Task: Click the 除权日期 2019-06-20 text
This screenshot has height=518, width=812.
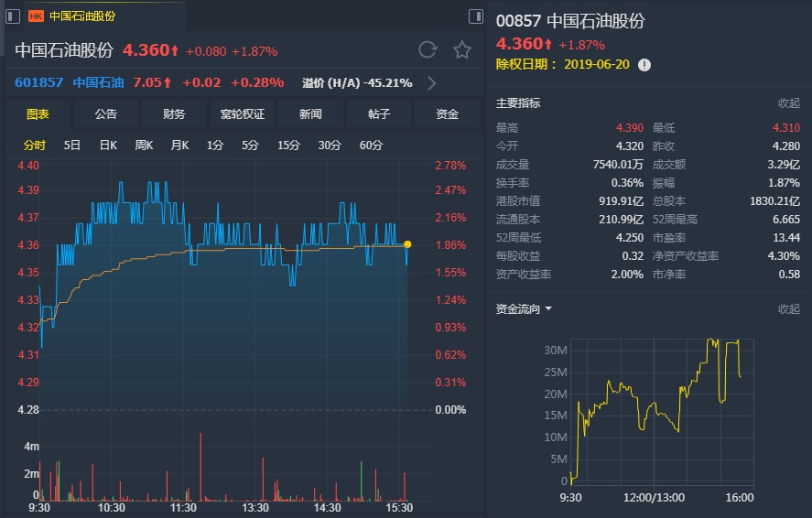Action: point(563,65)
